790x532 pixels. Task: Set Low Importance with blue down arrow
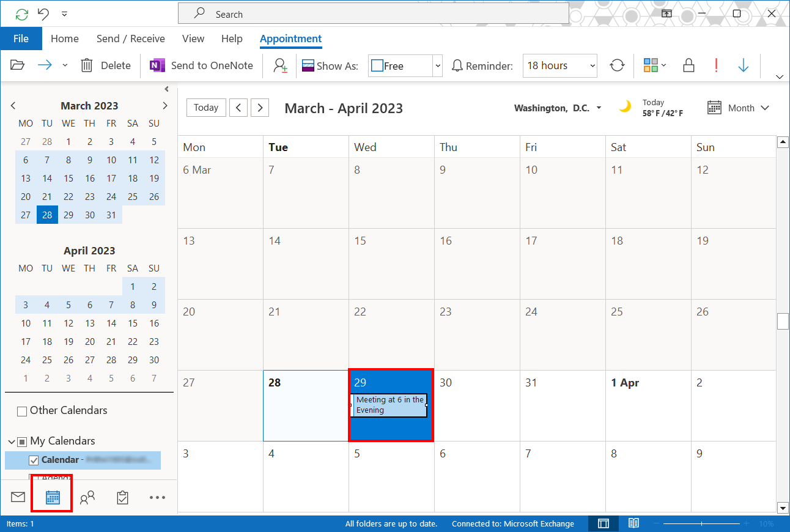743,65
